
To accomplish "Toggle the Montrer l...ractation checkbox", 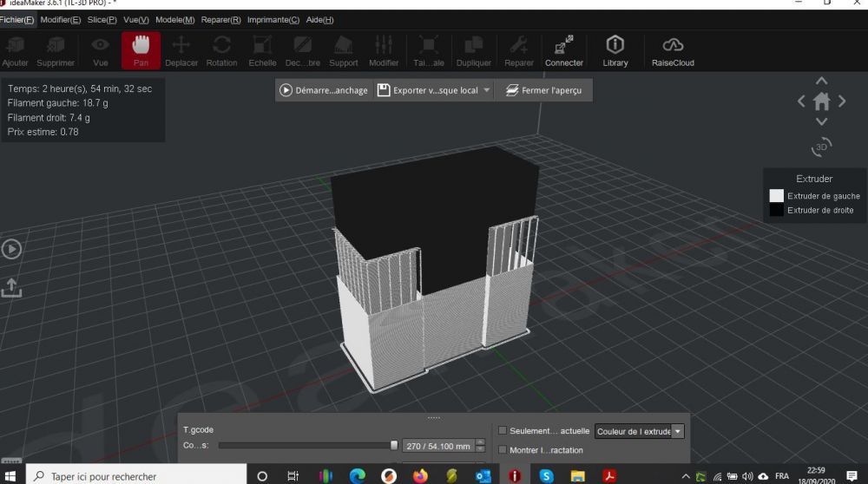I will (503, 450).
